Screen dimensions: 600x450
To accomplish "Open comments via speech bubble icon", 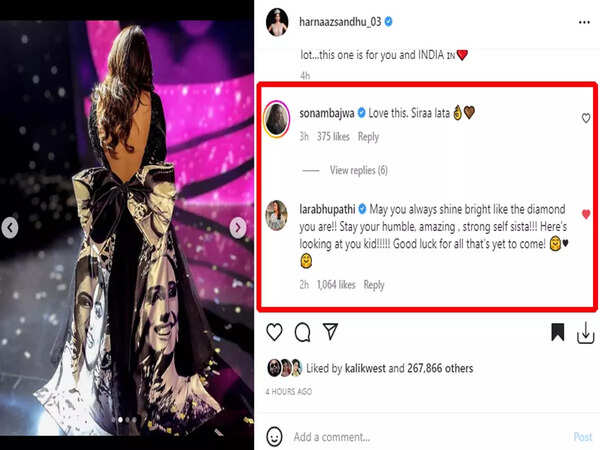I will pyautogui.click(x=302, y=332).
